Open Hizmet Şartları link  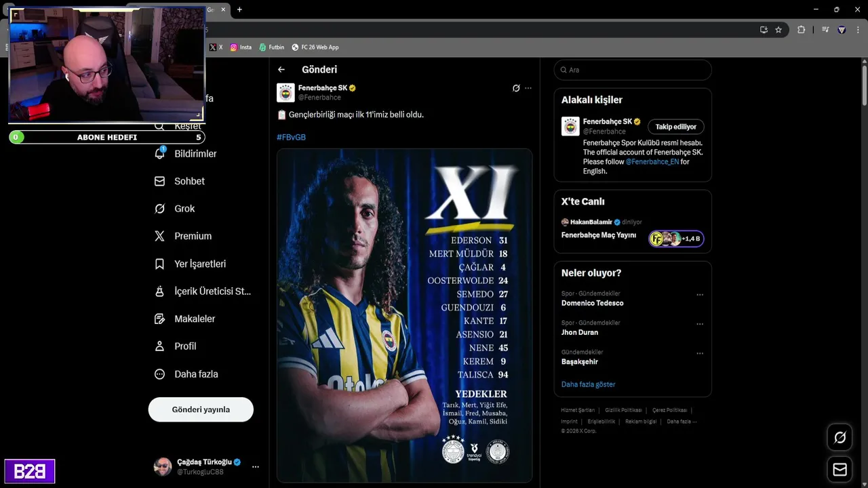click(578, 410)
